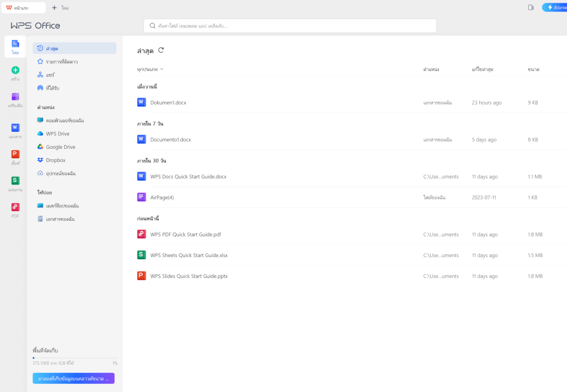Click the 1.5 MB size value
This screenshot has width=567, height=392.
tap(535, 255)
